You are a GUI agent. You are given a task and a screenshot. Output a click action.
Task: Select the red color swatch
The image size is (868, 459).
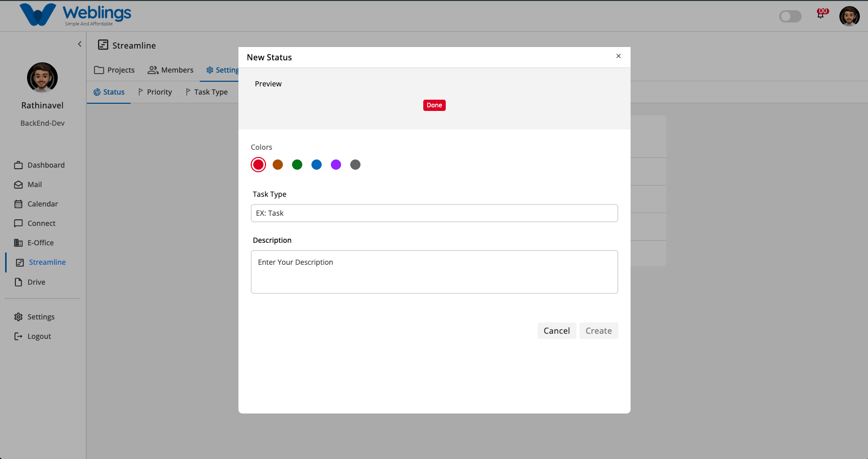point(258,165)
